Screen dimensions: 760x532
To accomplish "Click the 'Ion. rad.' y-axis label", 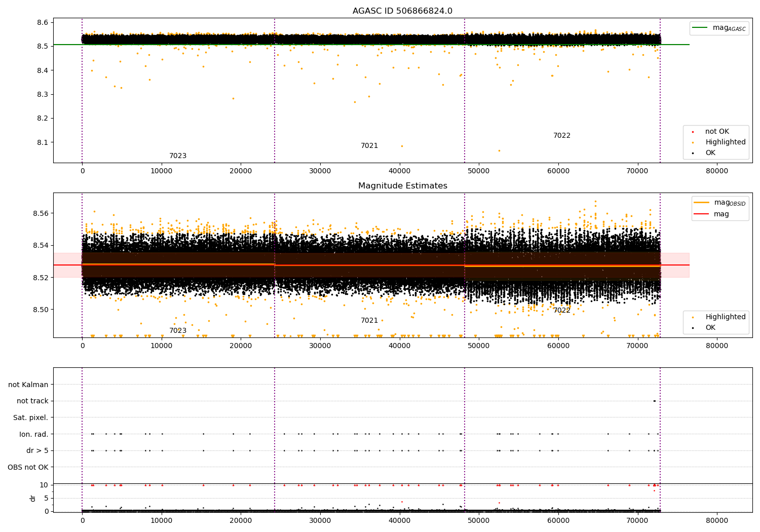I will (34, 434).
